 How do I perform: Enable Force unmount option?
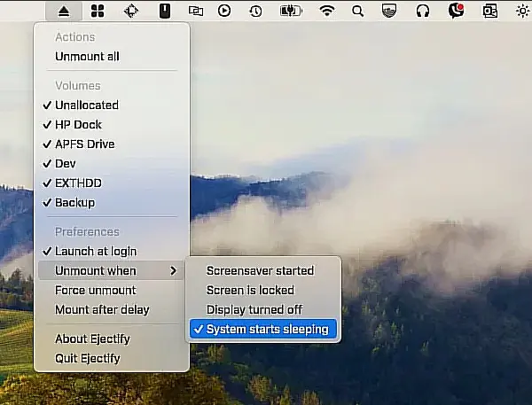pyautogui.click(x=112, y=291)
